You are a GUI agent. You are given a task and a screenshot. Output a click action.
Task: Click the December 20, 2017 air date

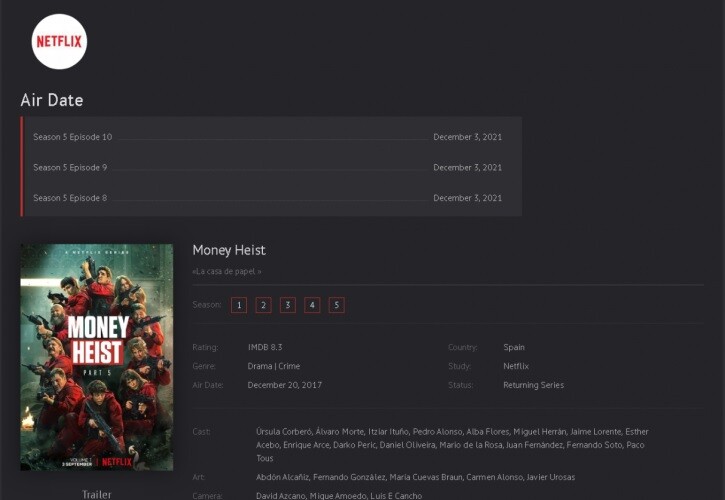[x=285, y=385]
